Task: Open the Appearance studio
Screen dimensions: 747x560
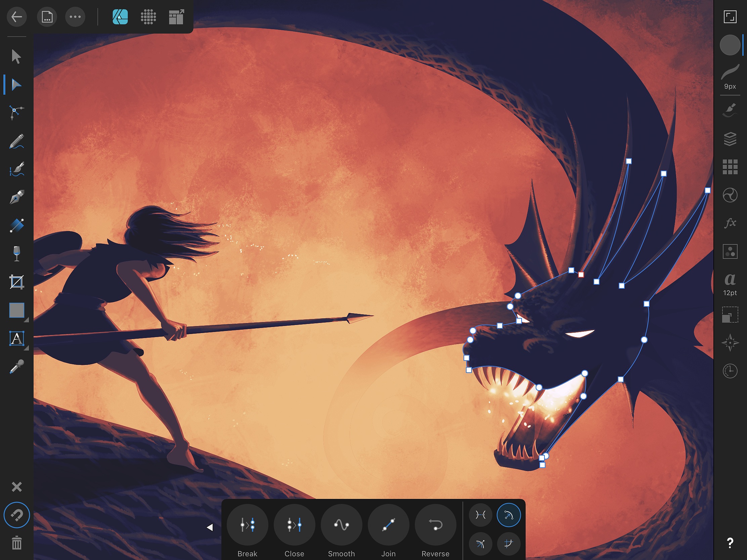Action: click(x=730, y=195)
